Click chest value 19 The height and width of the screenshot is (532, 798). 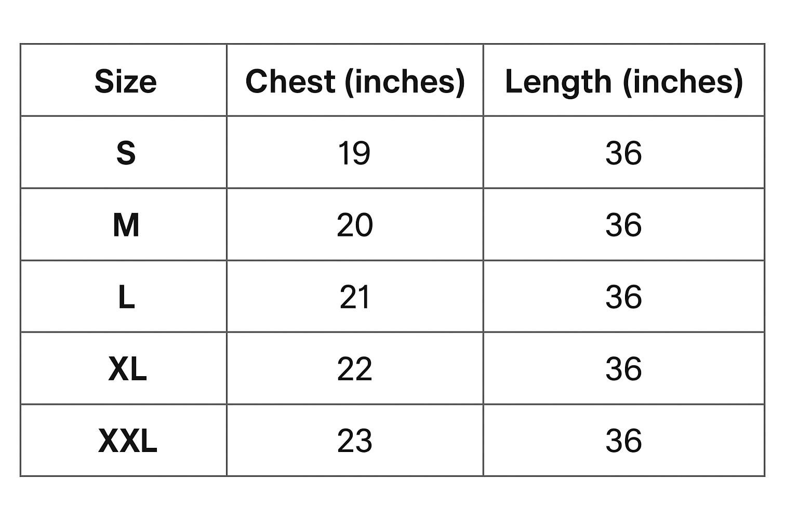pos(354,153)
